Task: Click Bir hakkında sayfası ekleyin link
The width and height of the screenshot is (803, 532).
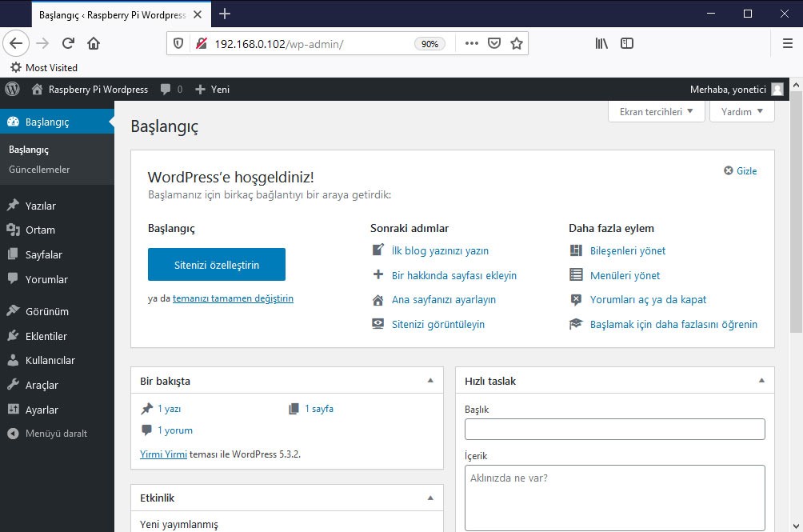Action: (454, 275)
